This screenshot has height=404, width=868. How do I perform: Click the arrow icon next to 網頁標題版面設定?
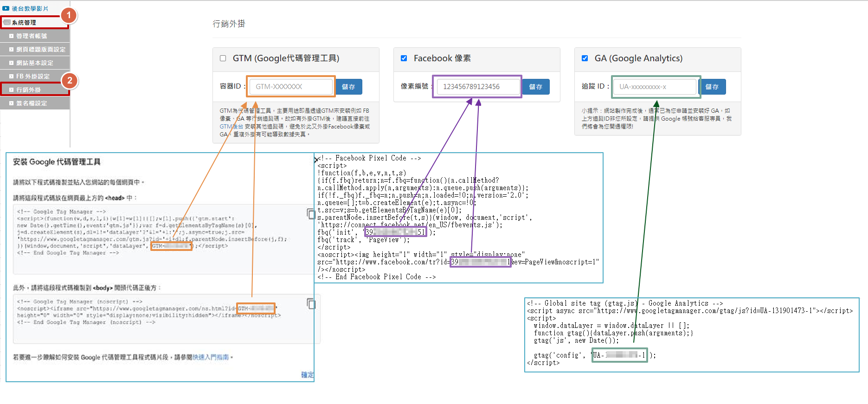coord(12,49)
